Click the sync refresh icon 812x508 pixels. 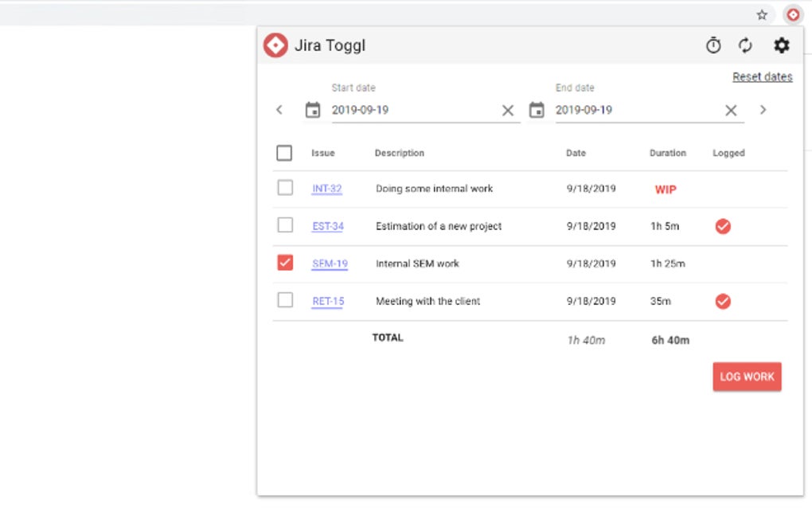click(745, 46)
